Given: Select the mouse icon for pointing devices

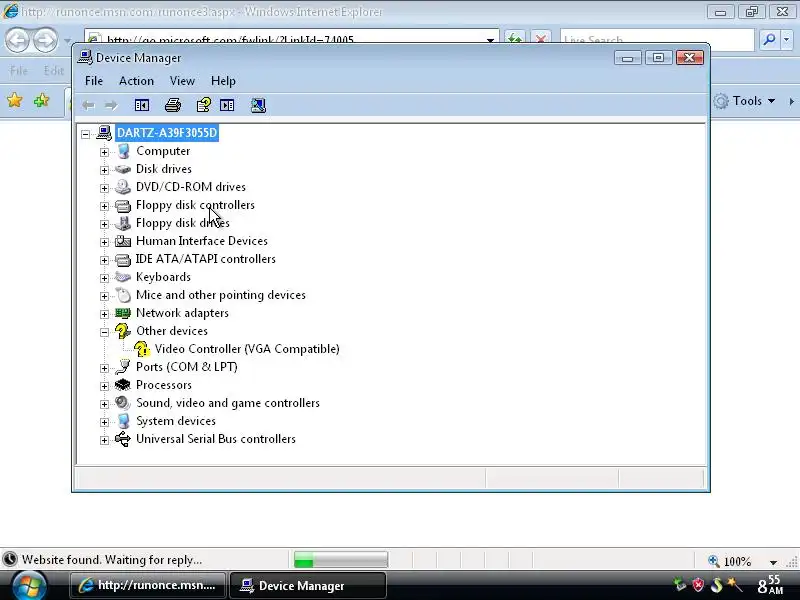Looking at the screenshot, I should 123,295.
